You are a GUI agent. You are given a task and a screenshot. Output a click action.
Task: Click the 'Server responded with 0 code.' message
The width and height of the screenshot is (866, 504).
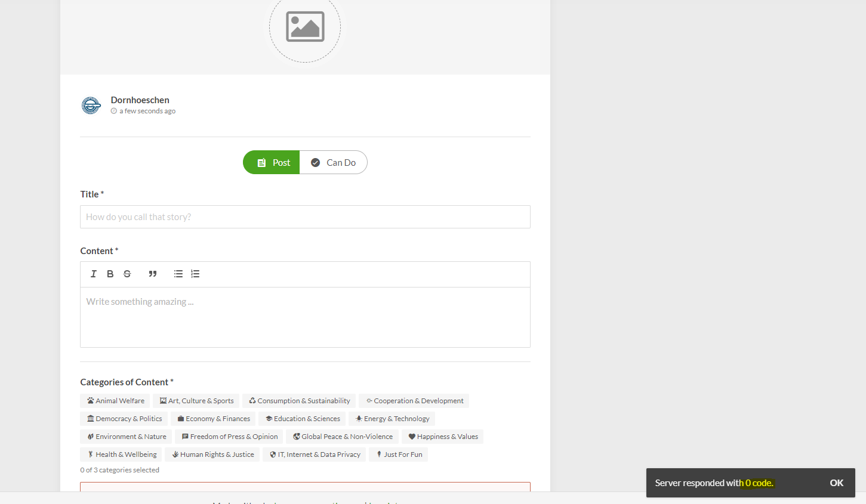pyautogui.click(x=714, y=483)
